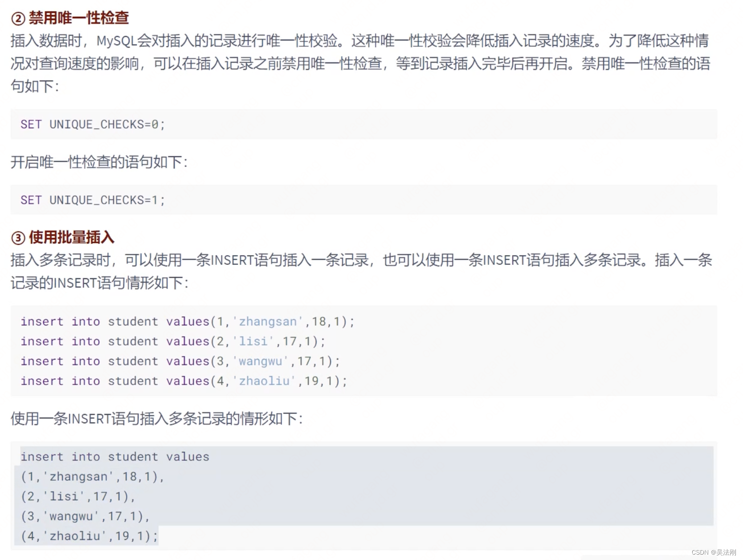The image size is (743, 560).
Task: Click the batch row "(4,'zhaoliu',19,1);"
Action: [89, 536]
